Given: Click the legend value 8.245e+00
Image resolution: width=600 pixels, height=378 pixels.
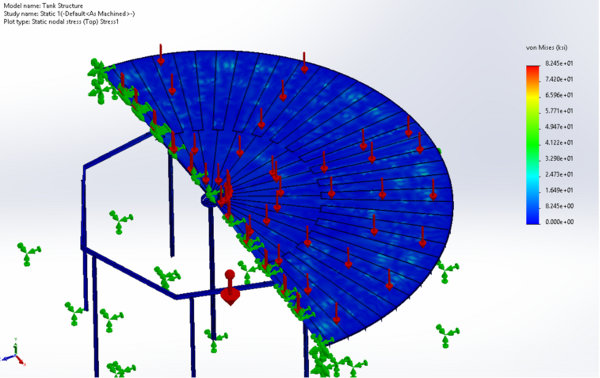Looking at the screenshot, I should click(x=559, y=206).
